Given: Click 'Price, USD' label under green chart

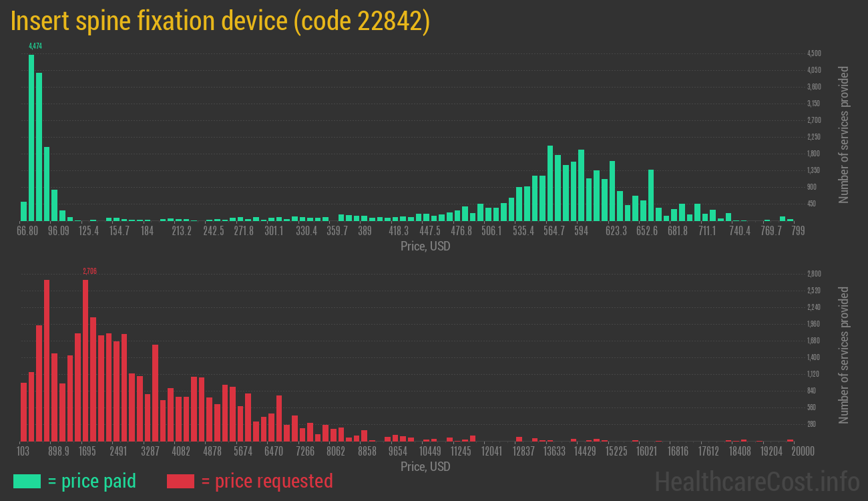Looking at the screenshot, I should 425,246.
